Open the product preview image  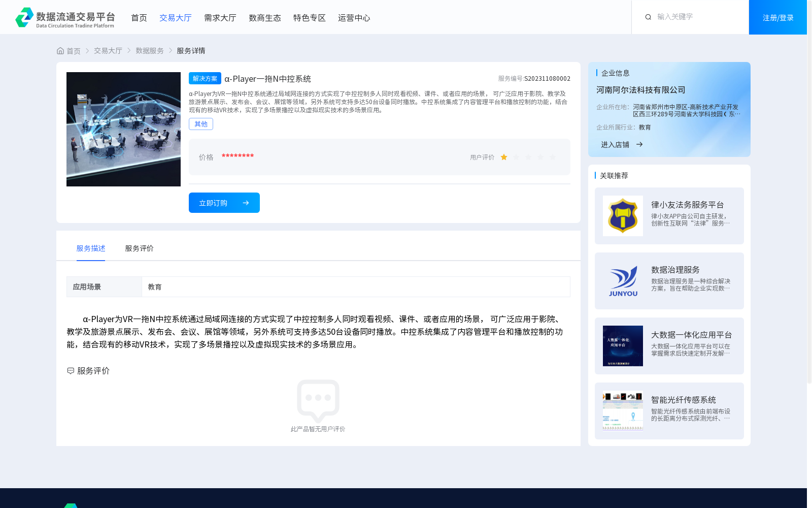click(x=123, y=129)
